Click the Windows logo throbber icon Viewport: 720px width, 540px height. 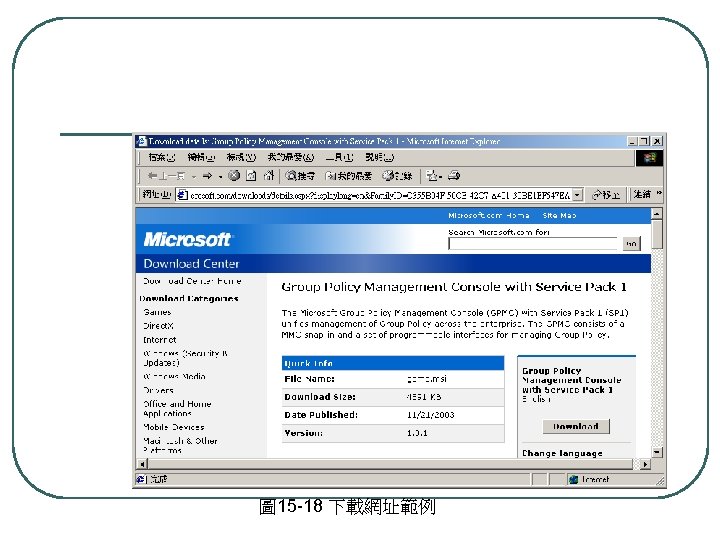pyautogui.click(x=649, y=158)
